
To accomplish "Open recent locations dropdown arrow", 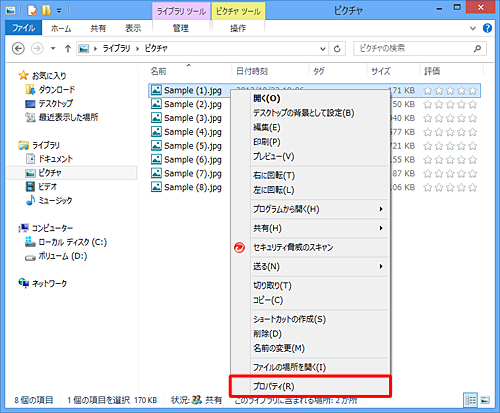I will pos(53,49).
